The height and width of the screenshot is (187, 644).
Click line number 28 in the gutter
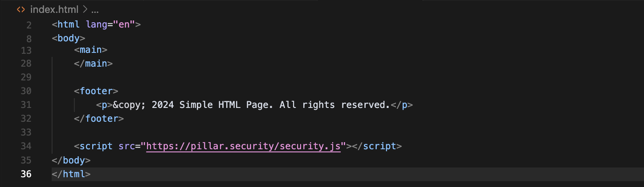[x=26, y=64]
